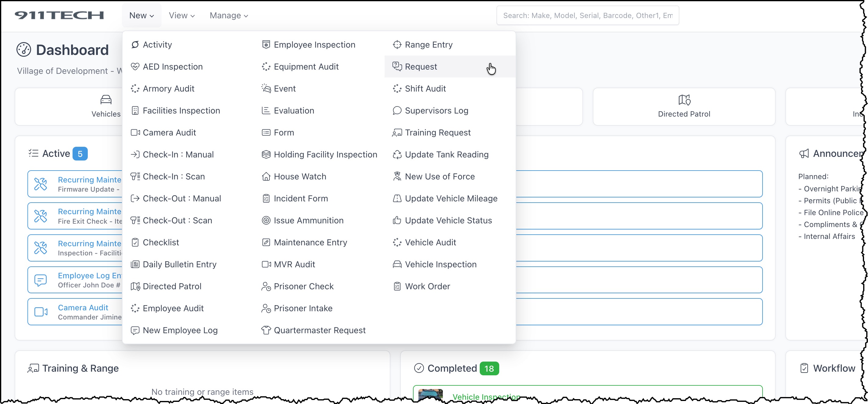Select Request from the New menu
Viewport: 868px width, 404px height.
[421, 67]
